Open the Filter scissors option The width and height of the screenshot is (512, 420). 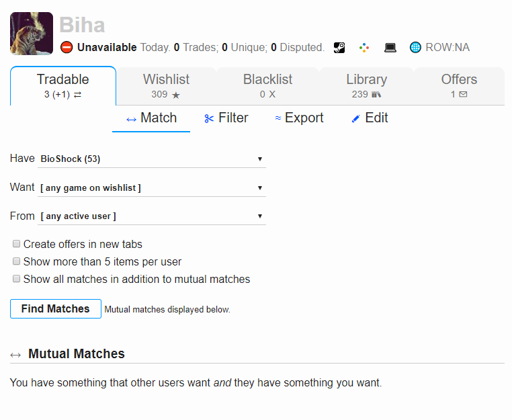point(226,118)
